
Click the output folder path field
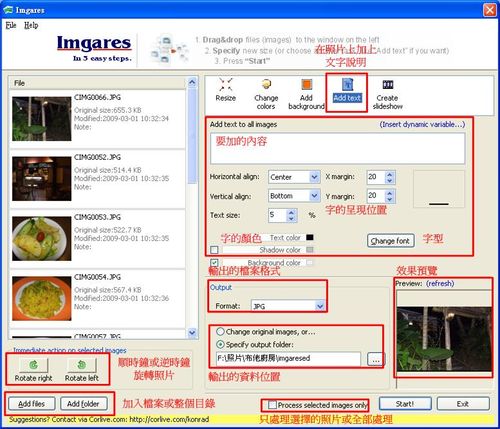288,359
